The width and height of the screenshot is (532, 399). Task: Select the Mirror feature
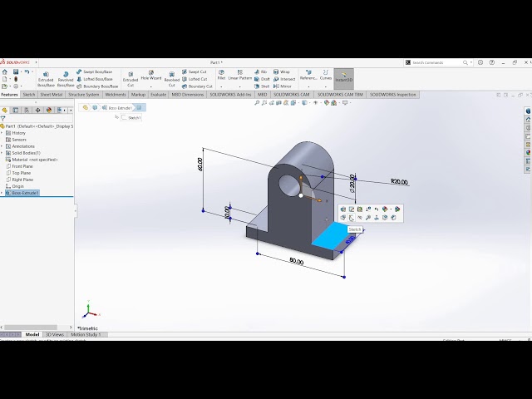pyautogui.click(x=283, y=86)
